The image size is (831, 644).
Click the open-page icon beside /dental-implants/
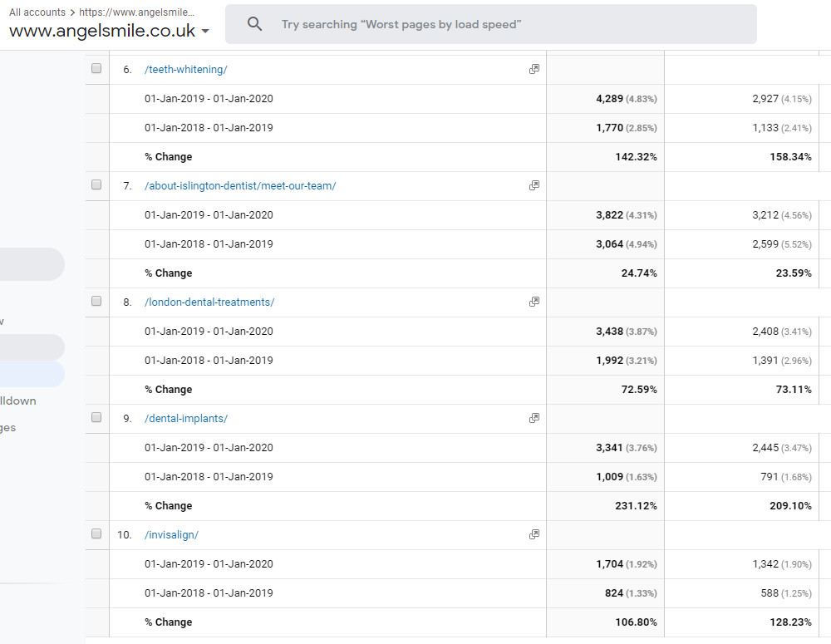click(534, 418)
